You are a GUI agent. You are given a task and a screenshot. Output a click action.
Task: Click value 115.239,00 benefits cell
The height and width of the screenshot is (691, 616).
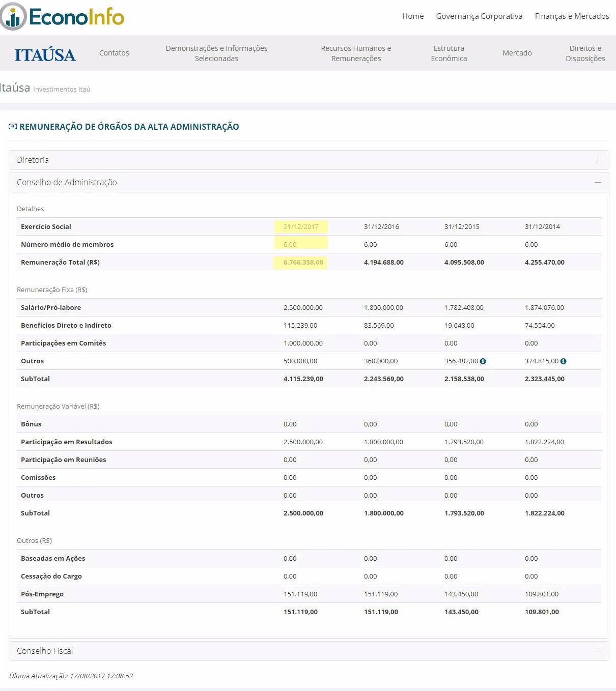pyautogui.click(x=300, y=326)
